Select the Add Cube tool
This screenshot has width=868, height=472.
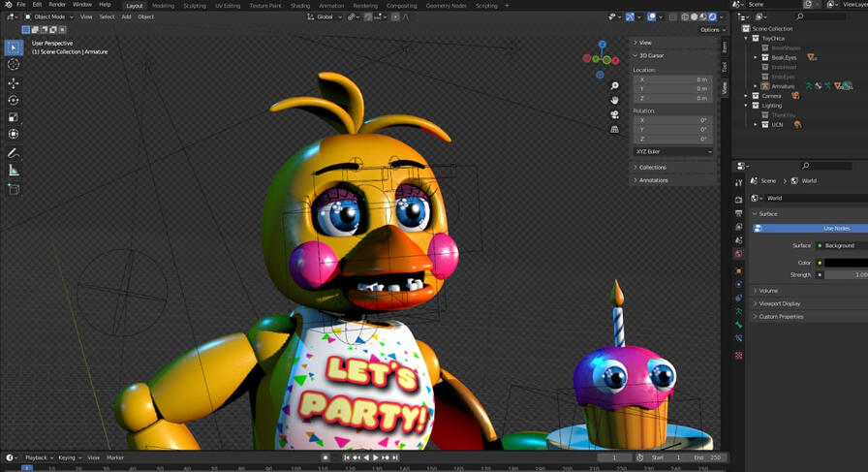point(14,189)
